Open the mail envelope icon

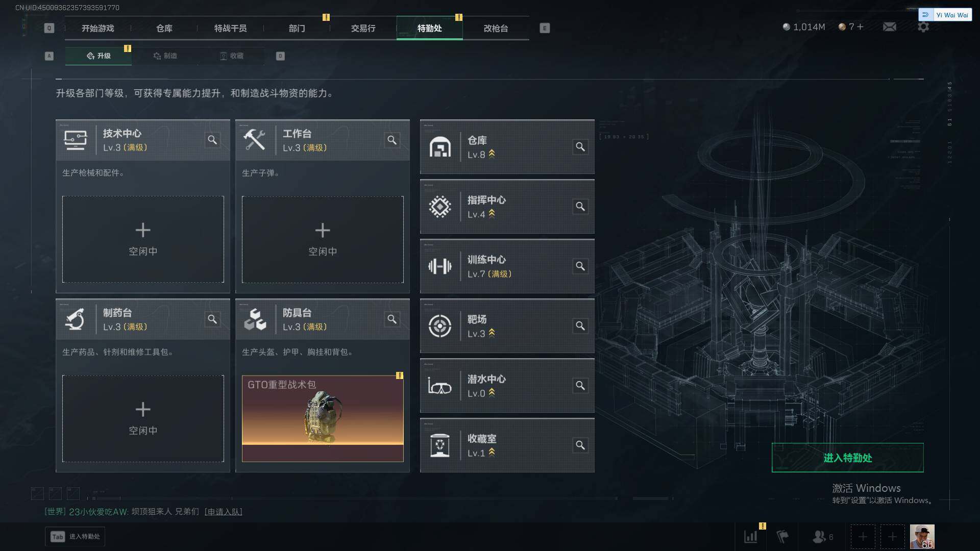click(x=890, y=27)
